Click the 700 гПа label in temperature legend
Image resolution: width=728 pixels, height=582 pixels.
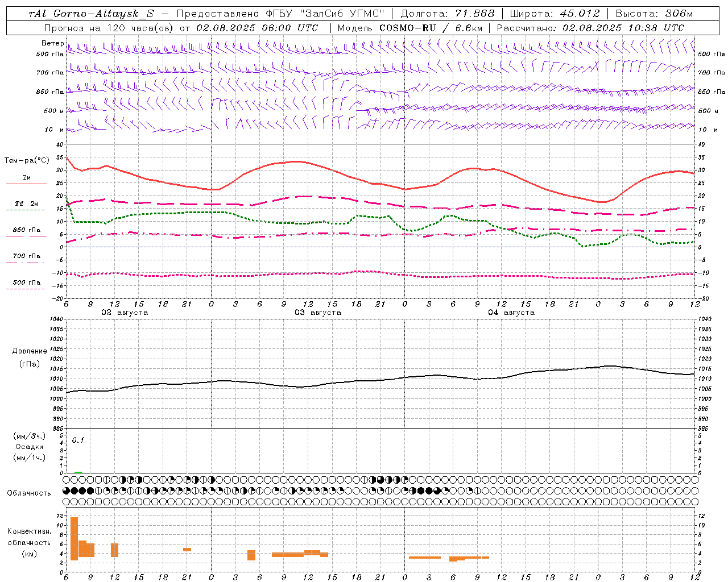tap(27, 256)
